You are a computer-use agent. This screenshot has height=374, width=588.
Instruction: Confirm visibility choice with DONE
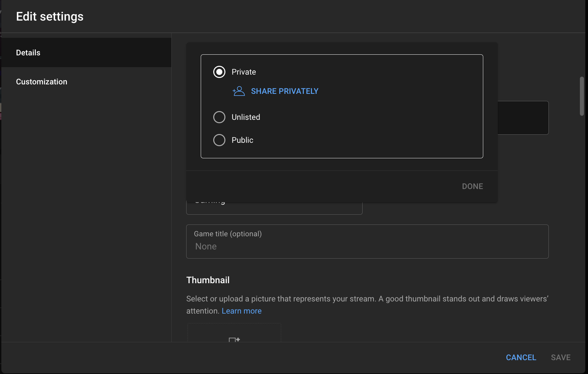pyautogui.click(x=472, y=186)
